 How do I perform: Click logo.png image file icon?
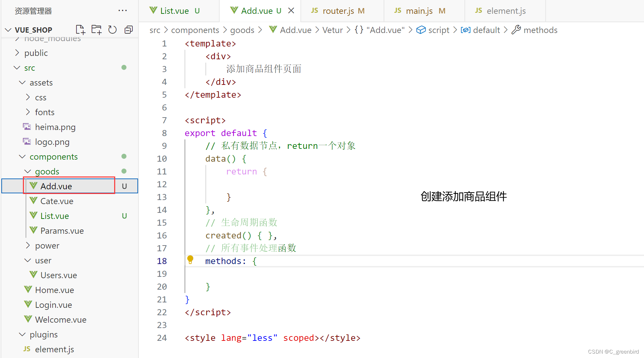click(27, 141)
